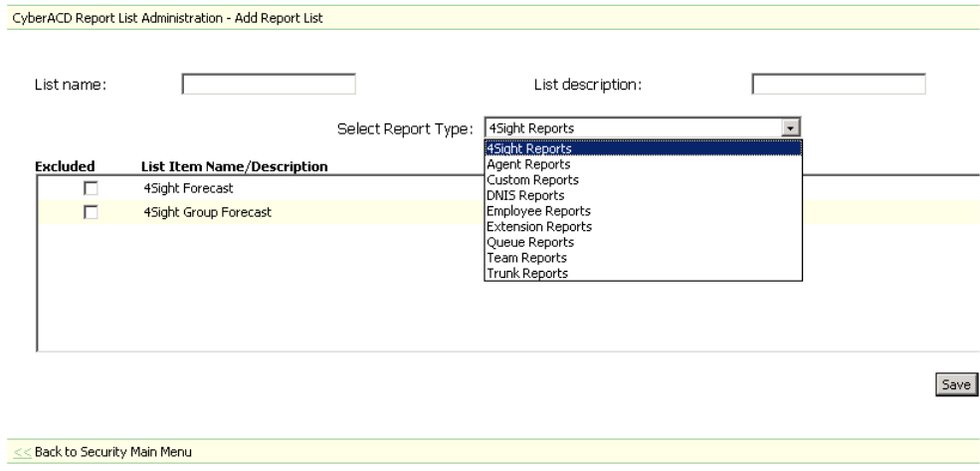Collapse the Select Report Type dropdown arrow
980x471 pixels.
[791, 127]
